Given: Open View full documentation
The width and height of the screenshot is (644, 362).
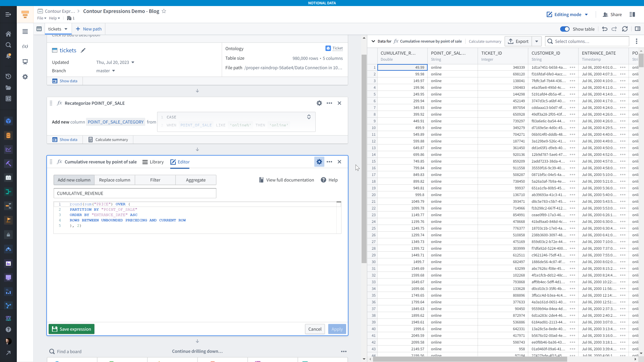Looking at the screenshot, I should (286, 180).
